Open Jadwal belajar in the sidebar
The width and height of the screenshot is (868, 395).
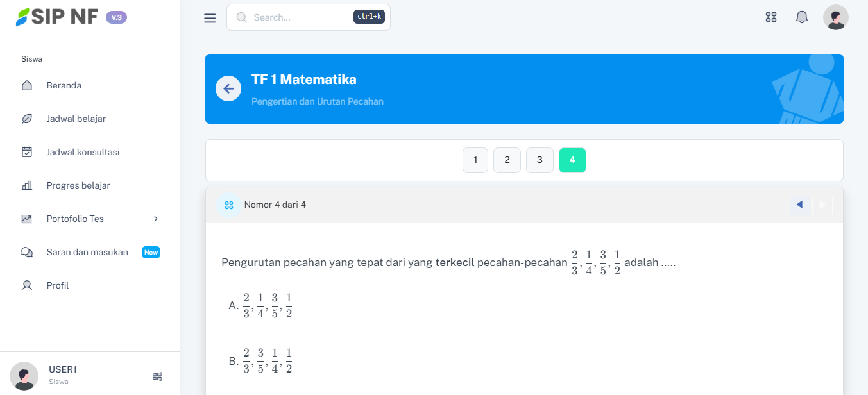pos(76,119)
